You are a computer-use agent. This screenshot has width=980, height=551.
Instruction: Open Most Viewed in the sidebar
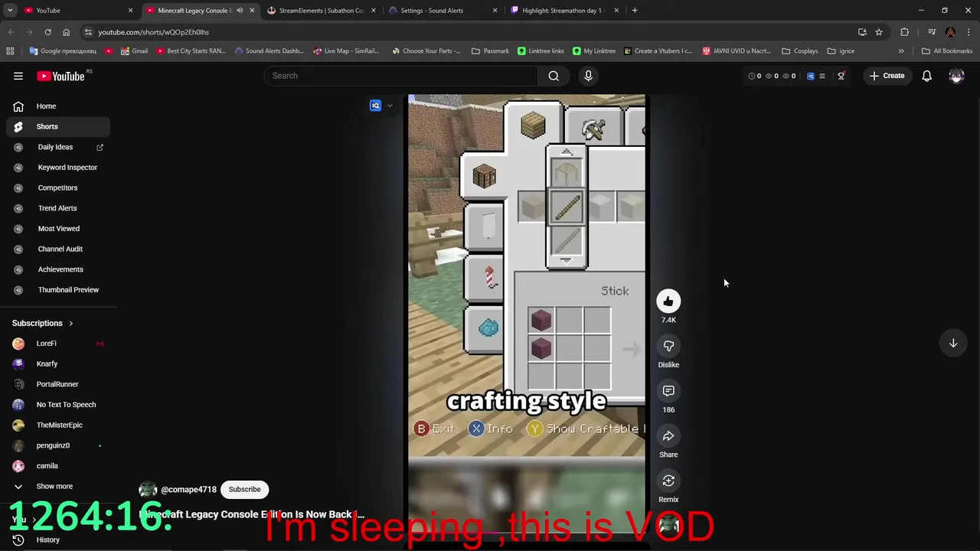(58, 229)
